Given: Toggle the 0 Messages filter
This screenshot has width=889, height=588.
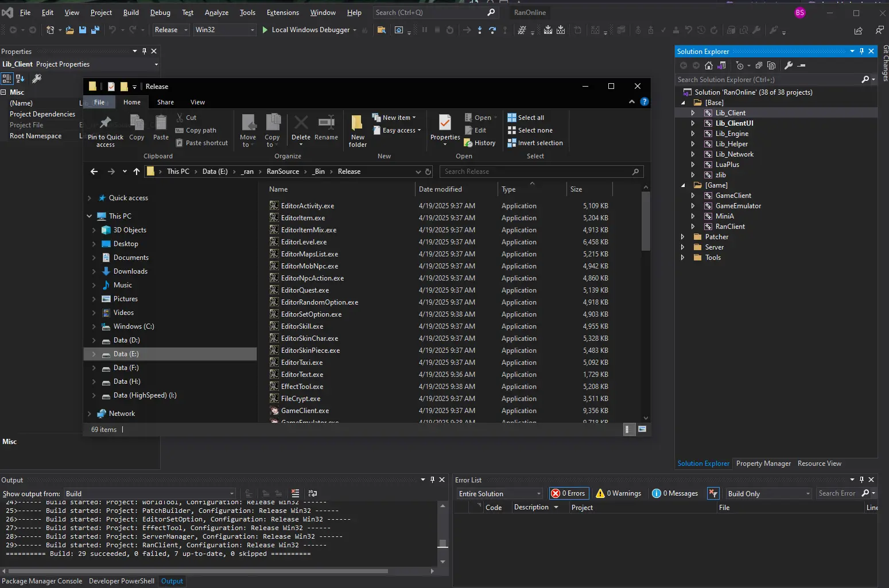Looking at the screenshot, I should (675, 493).
